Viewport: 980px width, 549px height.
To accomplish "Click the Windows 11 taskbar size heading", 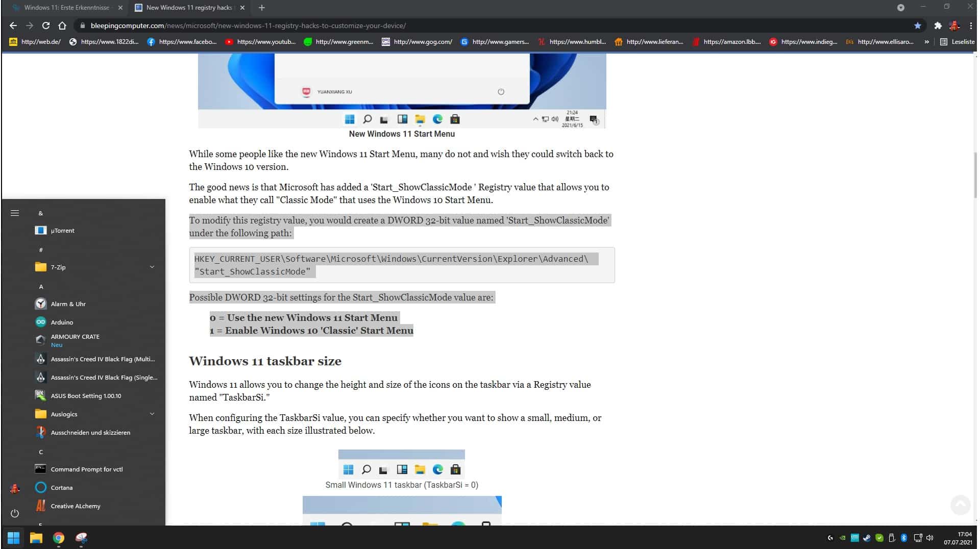I will [x=265, y=361].
